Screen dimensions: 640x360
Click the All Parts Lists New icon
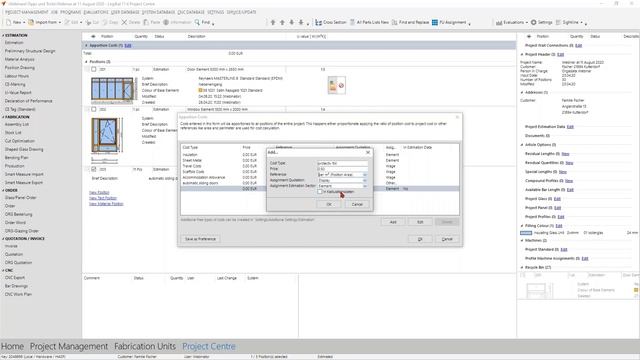coord(352,22)
